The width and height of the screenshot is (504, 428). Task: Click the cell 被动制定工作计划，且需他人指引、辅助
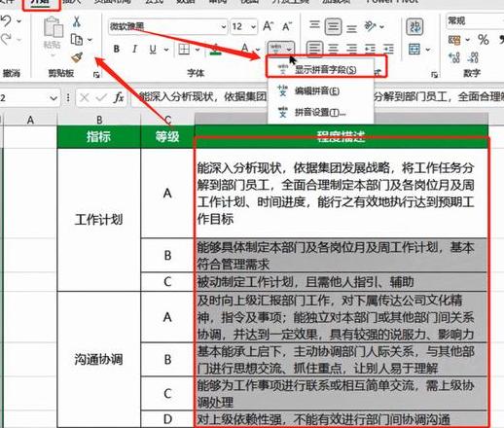(x=341, y=282)
